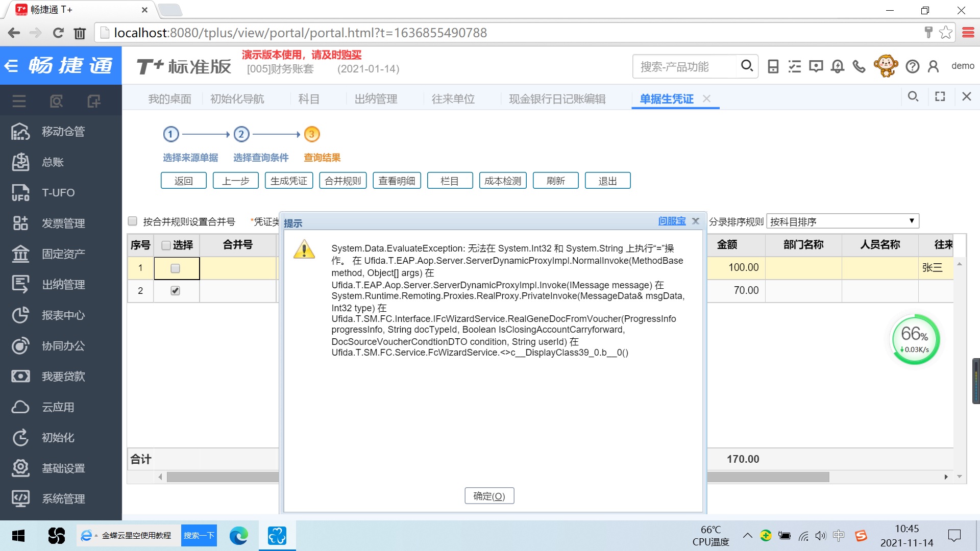Click the add-shortcut icon in sidebar header
Viewport: 980px width, 551px height.
pos(94,101)
